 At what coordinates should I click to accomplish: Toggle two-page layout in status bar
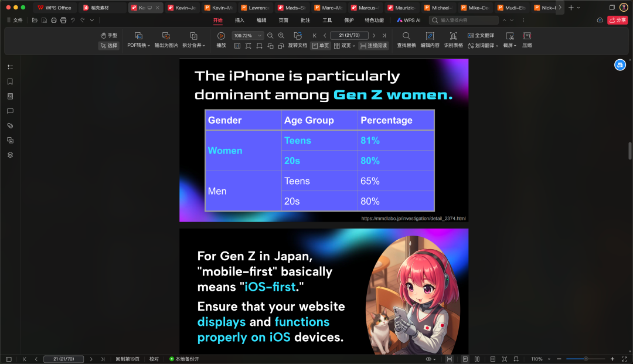(477, 359)
